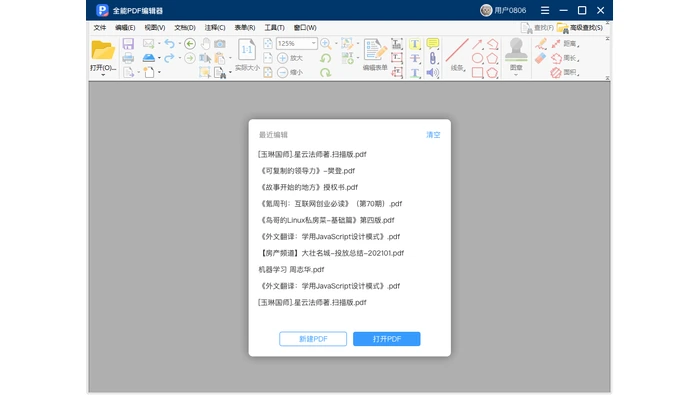Click the 用户0806 account avatar
The image size is (700, 395).
[x=486, y=10]
